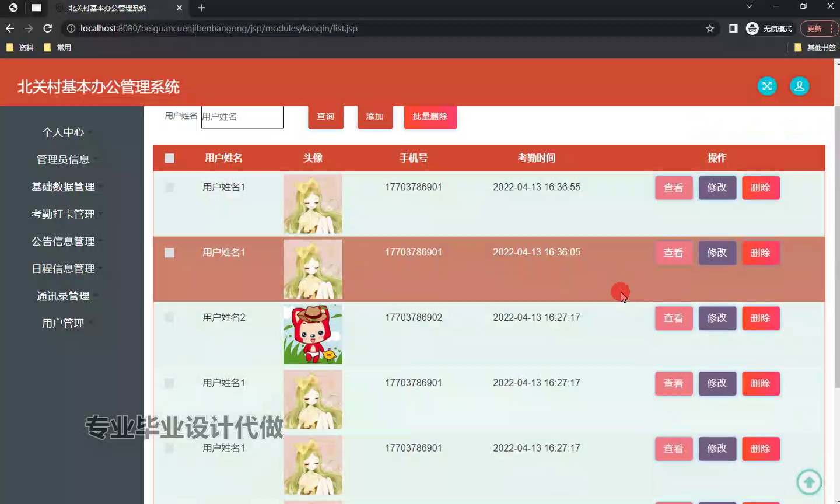Close the 北关村基本办公管理系统 tab

tap(179, 8)
